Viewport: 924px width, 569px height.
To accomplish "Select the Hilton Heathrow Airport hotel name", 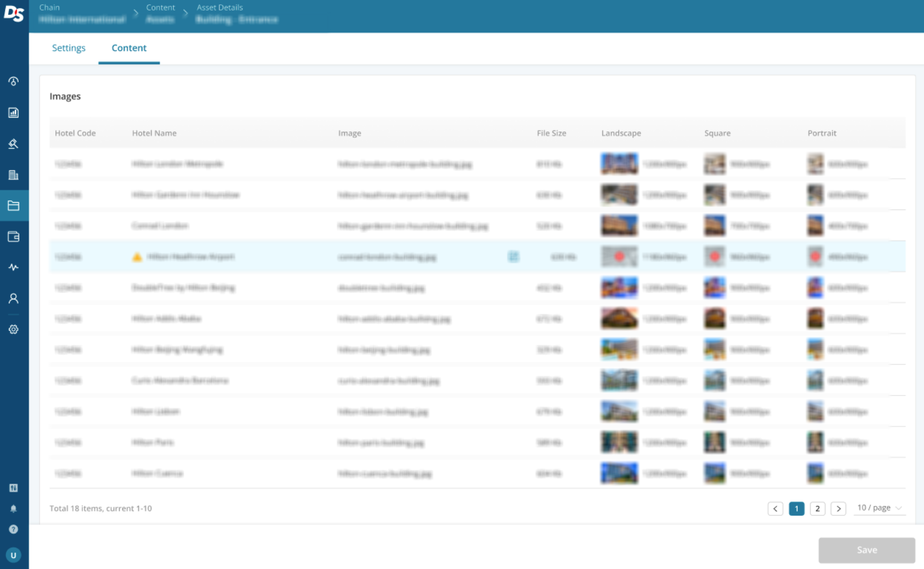I will (x=190, y=257).
